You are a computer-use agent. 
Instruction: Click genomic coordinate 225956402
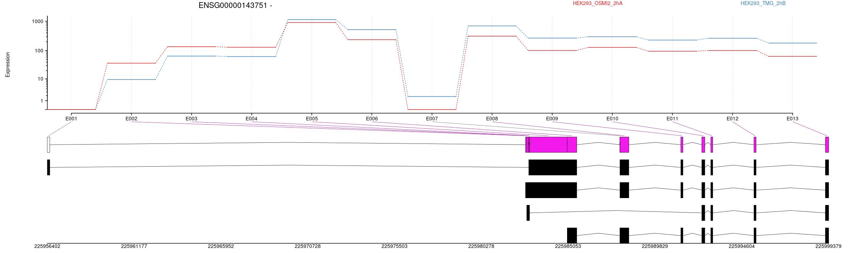47,246
